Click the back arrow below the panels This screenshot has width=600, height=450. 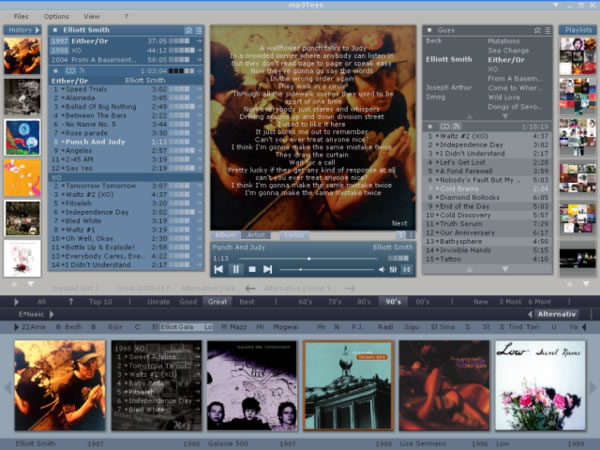click(x=250, y=288)
